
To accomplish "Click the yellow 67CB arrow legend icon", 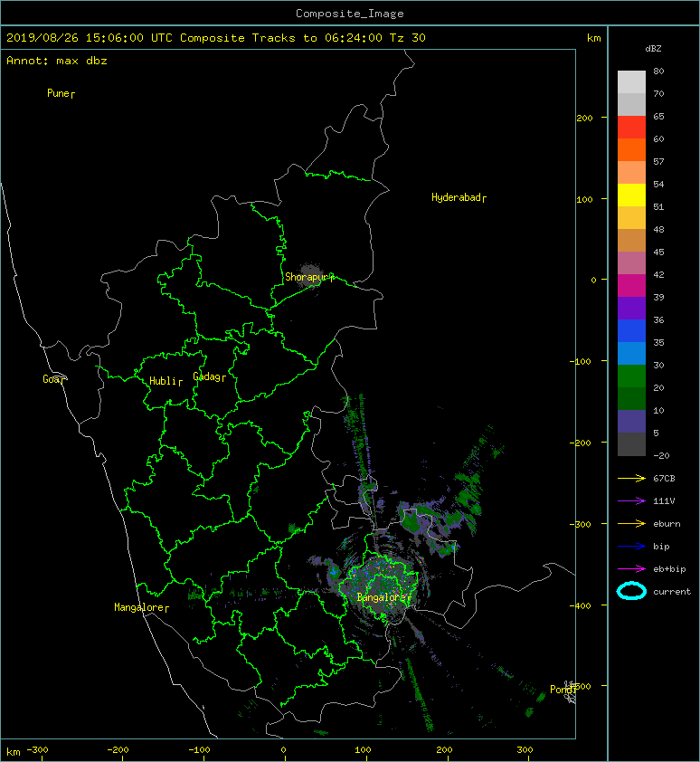I will pos(631,479).
